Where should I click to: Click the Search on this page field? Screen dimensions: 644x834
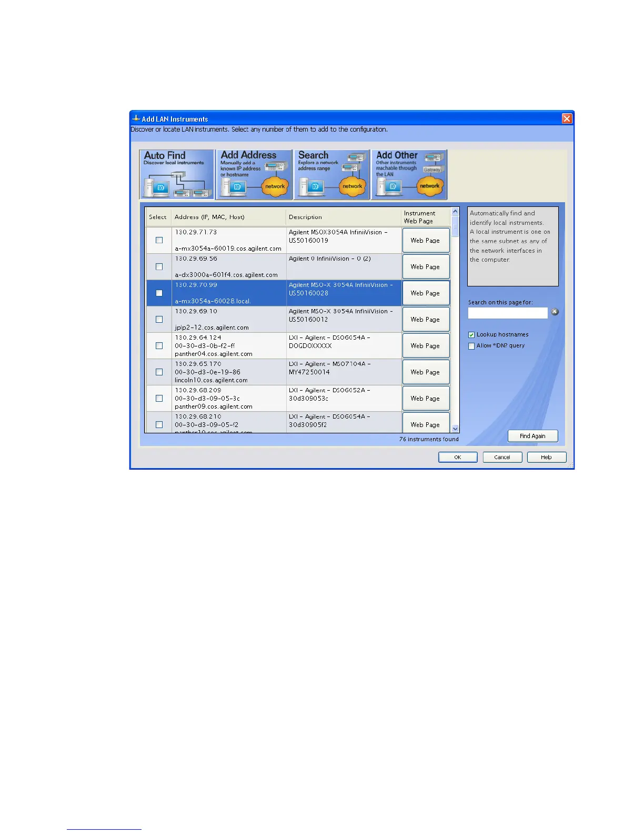[508, 313]
